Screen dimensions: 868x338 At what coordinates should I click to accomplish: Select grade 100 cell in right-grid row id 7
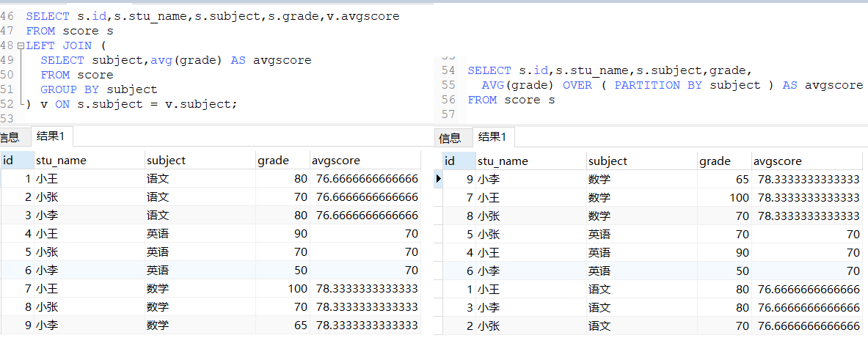[725, 197]
